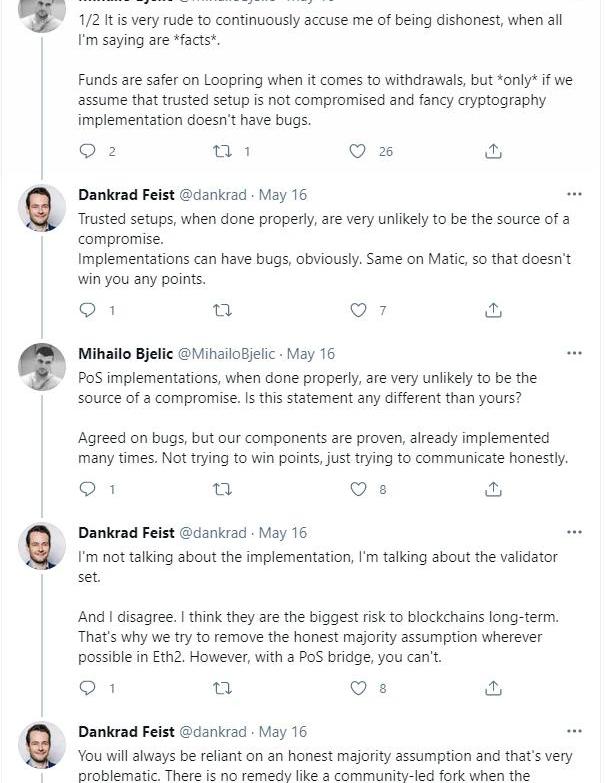Share Dankrad's trusted setups tweet

[493, 310]
